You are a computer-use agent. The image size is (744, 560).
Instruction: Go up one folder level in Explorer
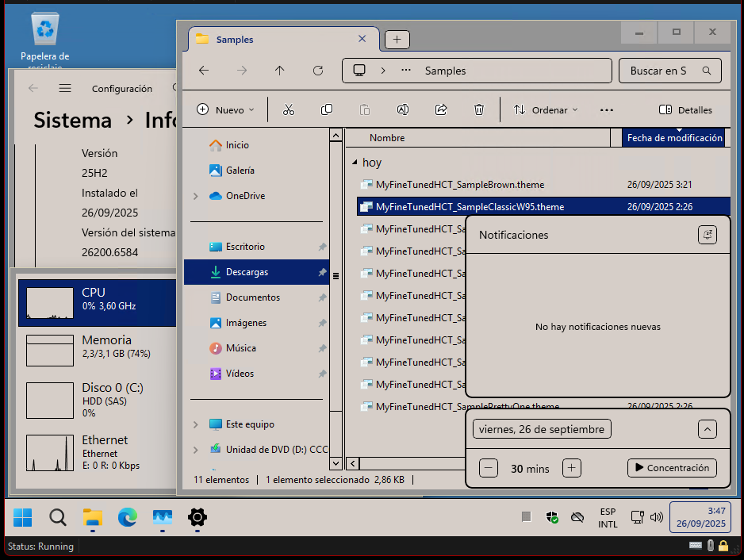279,71
